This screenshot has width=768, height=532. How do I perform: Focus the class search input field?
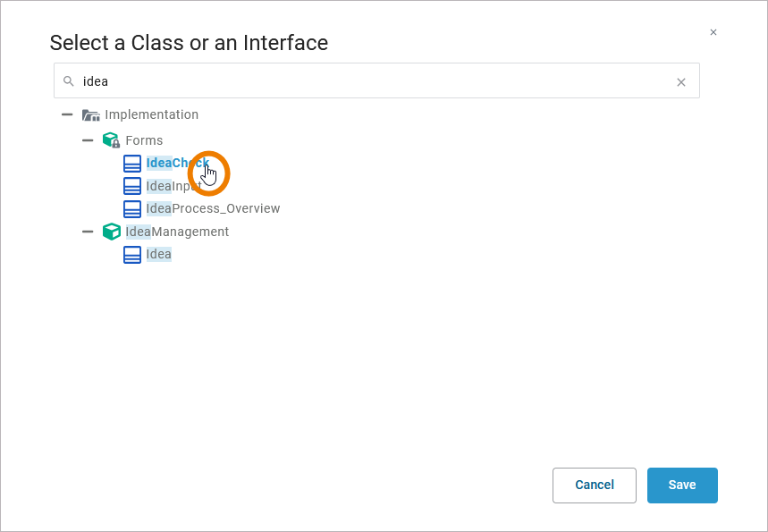pyautogui.click(x=376, y=81)
